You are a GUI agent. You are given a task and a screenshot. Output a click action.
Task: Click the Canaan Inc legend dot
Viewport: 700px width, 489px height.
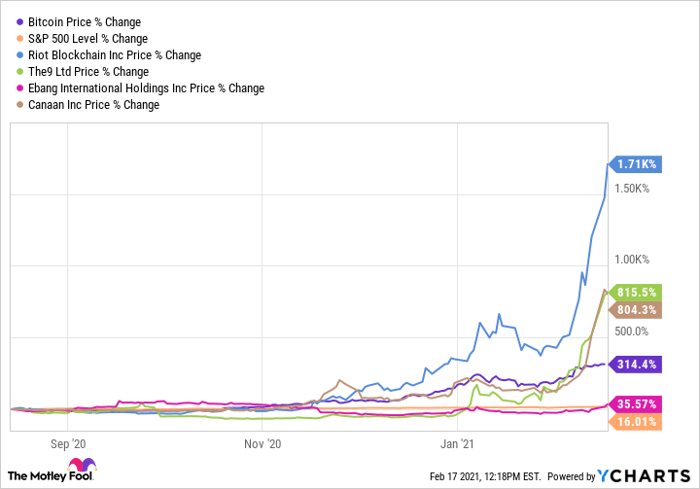click(x=19, y=105)
